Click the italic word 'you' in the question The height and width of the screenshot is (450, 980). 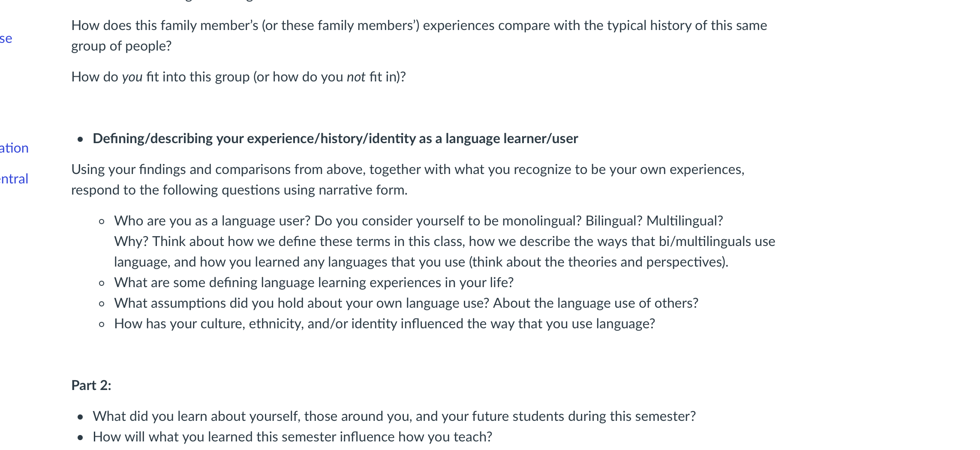click(x=132, y=77)
